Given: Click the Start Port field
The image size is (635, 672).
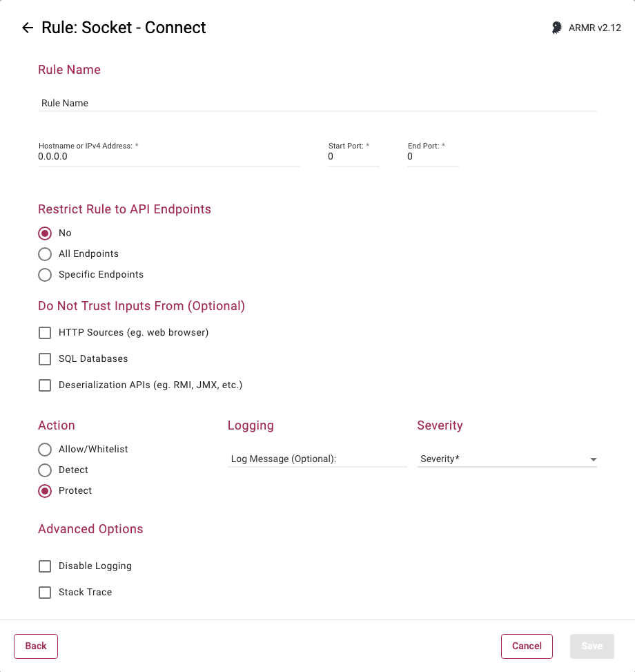Looking at the screenshot, I should (x=353, y=157).
